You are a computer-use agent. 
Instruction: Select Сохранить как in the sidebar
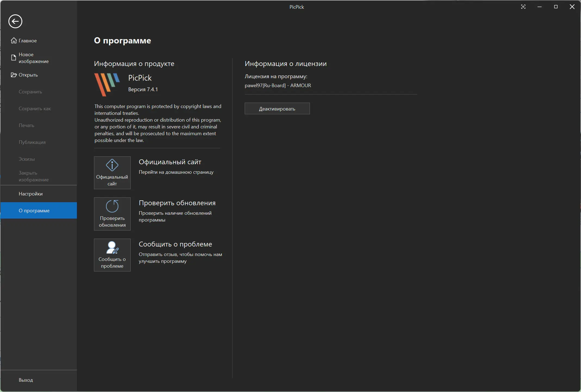[x=35, y=109]
